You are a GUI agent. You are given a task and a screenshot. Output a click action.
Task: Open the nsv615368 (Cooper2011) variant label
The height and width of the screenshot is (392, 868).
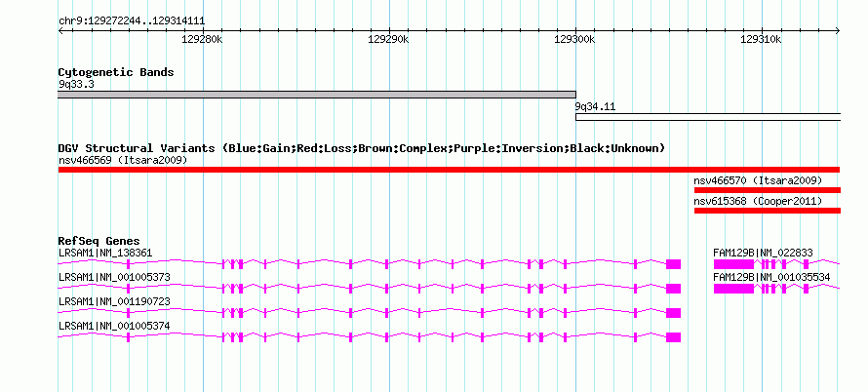[x=758, y=201]
